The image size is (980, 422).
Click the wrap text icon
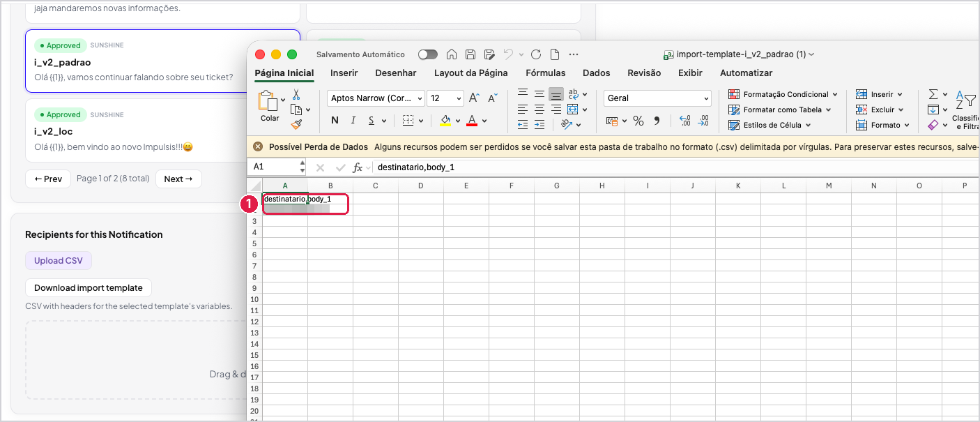tap(574, 94)
